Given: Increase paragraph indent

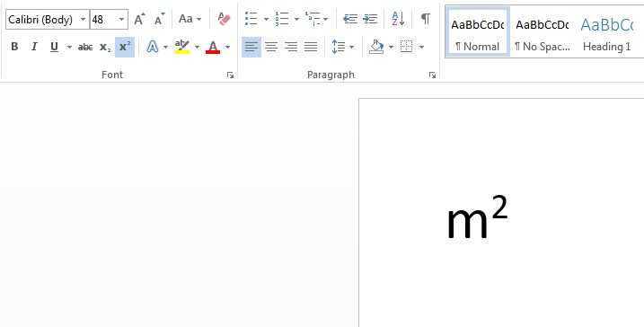Looking at the screenshot, I should [370, 19].
